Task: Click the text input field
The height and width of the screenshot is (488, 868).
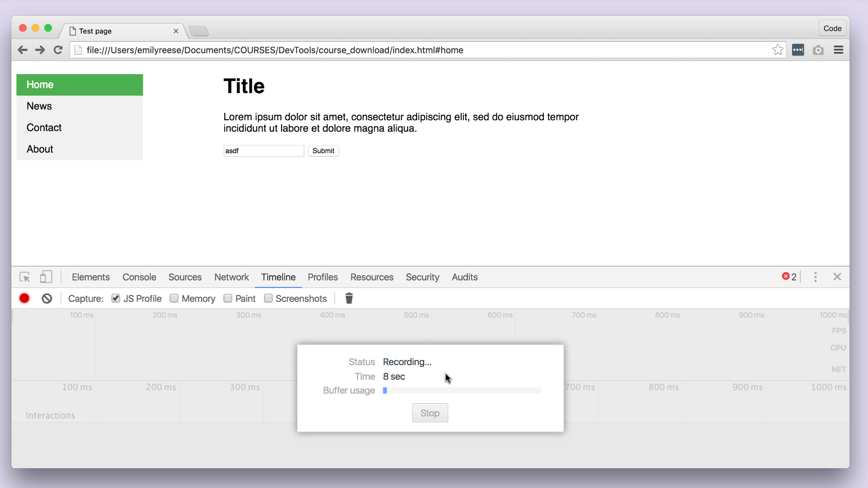Action: (264, 151)
